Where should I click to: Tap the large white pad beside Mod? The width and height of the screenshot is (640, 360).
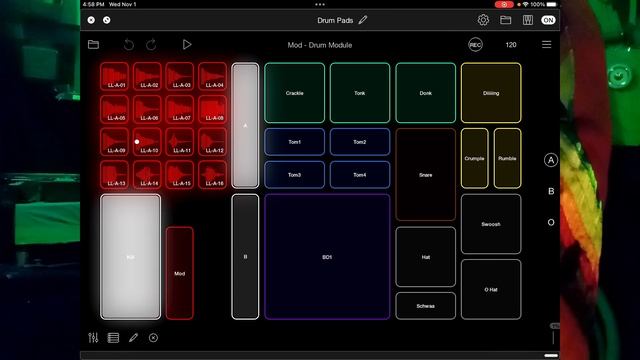point(131,257)
